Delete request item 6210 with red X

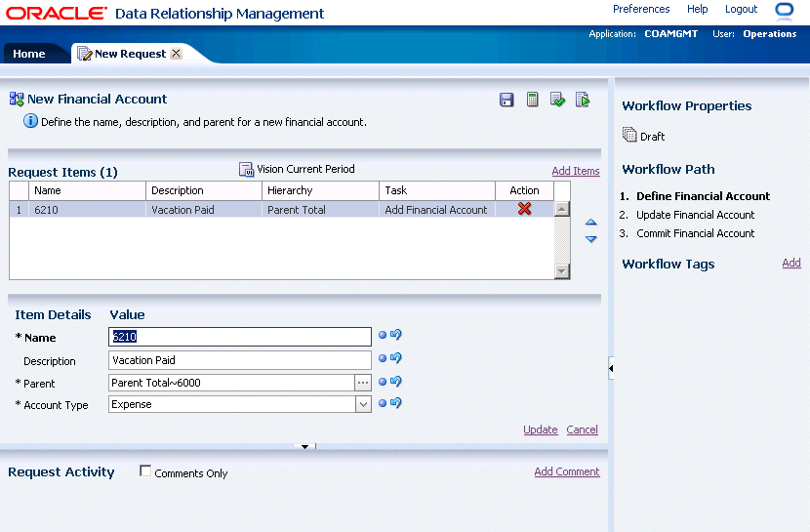click(x=524, y=209)
